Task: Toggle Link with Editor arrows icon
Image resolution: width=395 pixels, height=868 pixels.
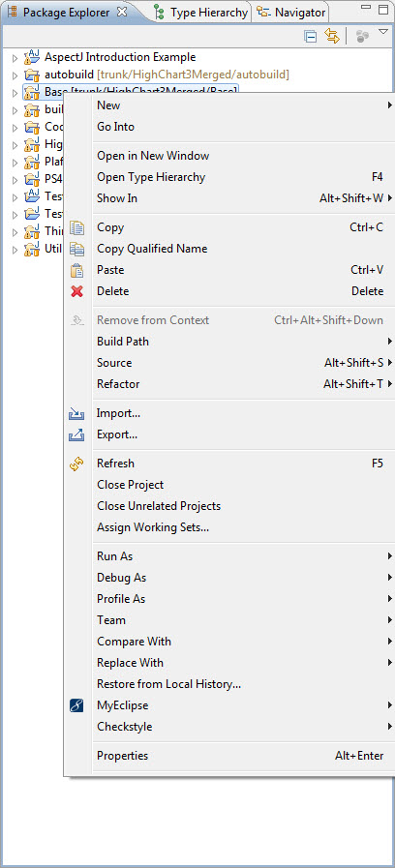Action: [332, 37]
